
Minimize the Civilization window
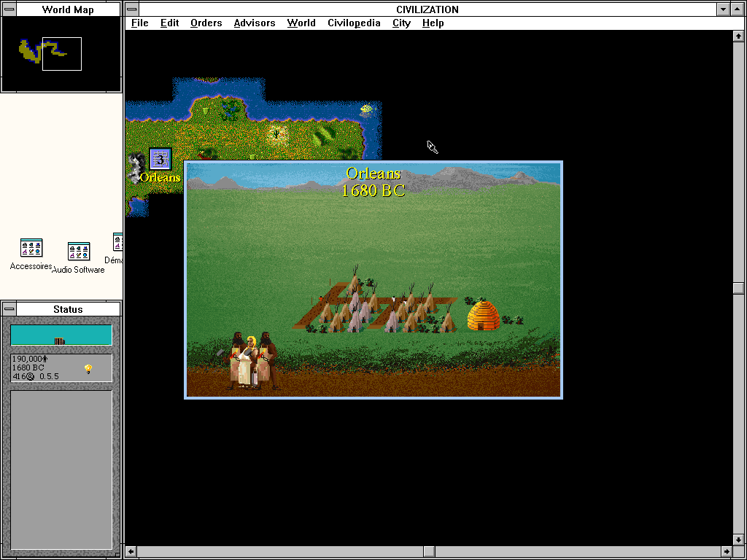tap(724, 9)
